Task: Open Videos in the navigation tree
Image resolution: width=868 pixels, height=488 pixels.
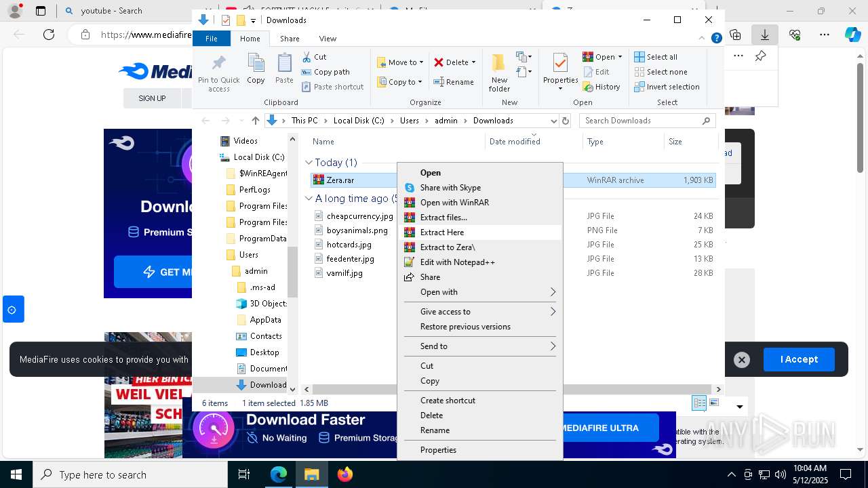Action: 245,141
